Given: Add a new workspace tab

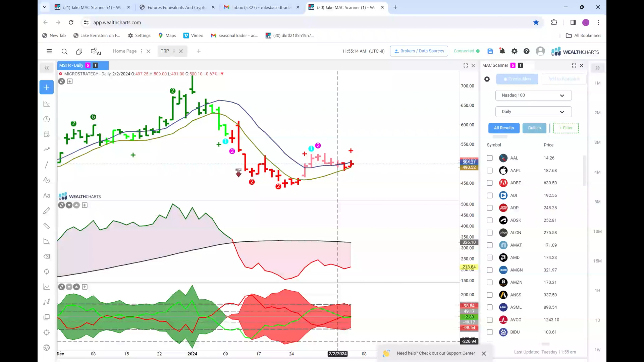Looking at the screenshot, I should pos(199,51).
